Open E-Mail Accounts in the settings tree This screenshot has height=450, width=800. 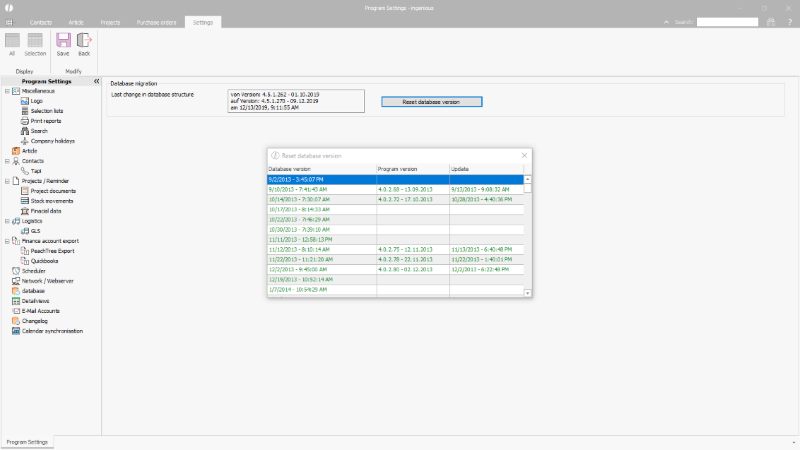point(42,311)
